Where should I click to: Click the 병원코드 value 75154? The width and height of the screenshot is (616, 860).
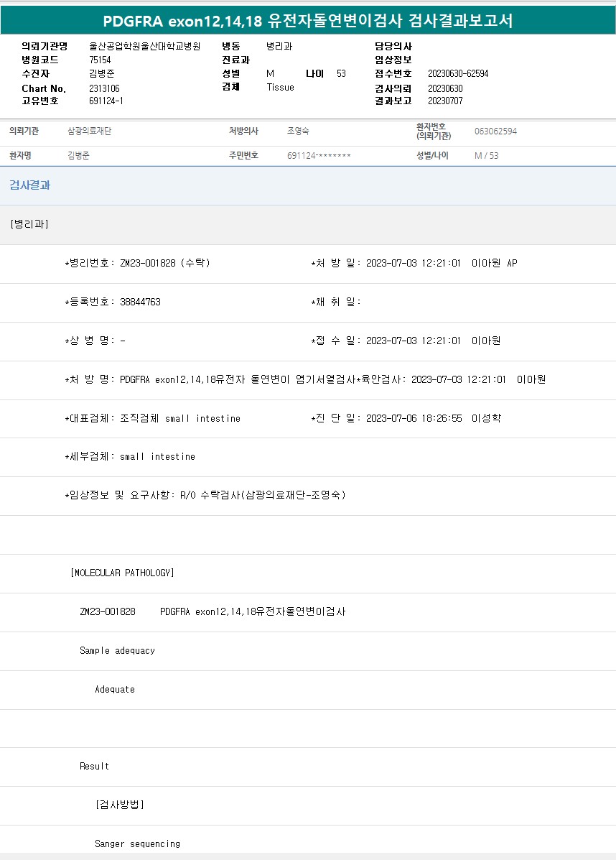pos(100,60)
